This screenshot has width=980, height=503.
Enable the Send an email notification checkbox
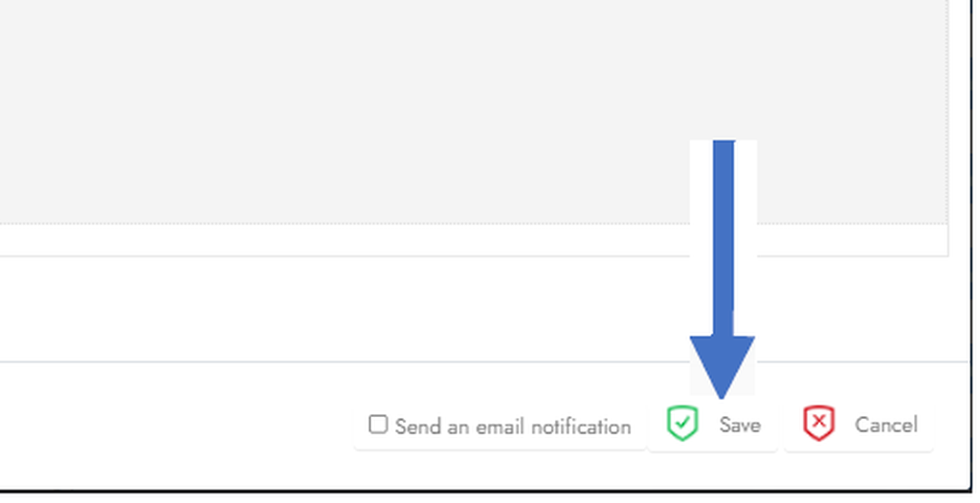[379, 424]
